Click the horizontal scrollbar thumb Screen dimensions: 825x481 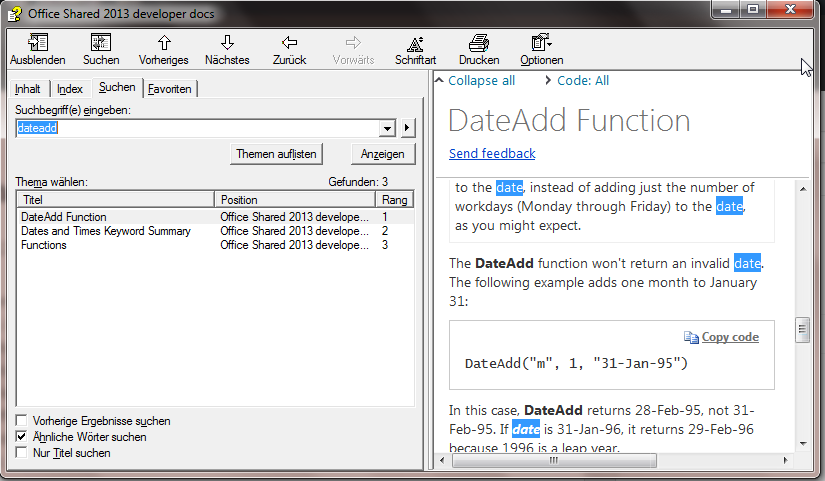coord(554,460)
